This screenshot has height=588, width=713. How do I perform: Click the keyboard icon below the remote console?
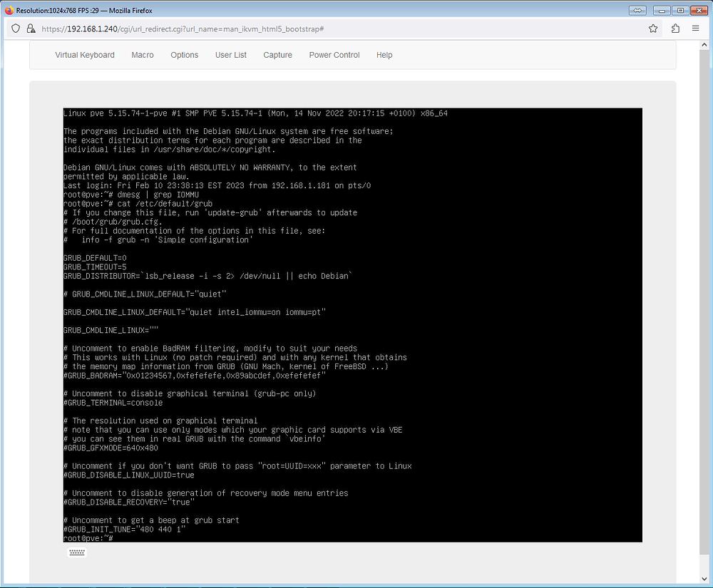tap(76, 552)
